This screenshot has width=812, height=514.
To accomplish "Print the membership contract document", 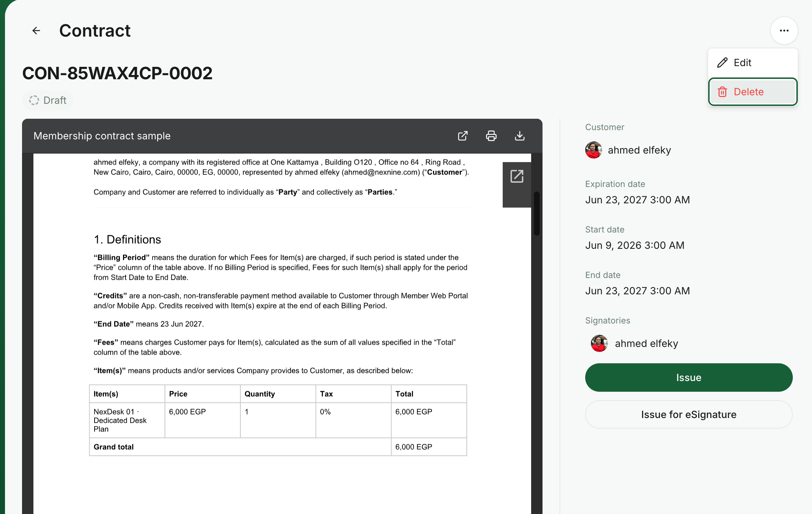I will (x=491, y=136).
